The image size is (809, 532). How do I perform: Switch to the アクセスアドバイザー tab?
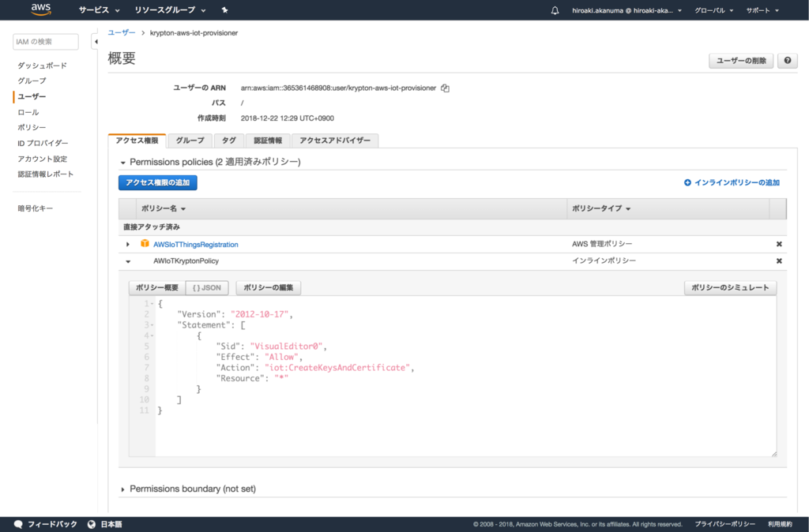click(x=335, y=140)
